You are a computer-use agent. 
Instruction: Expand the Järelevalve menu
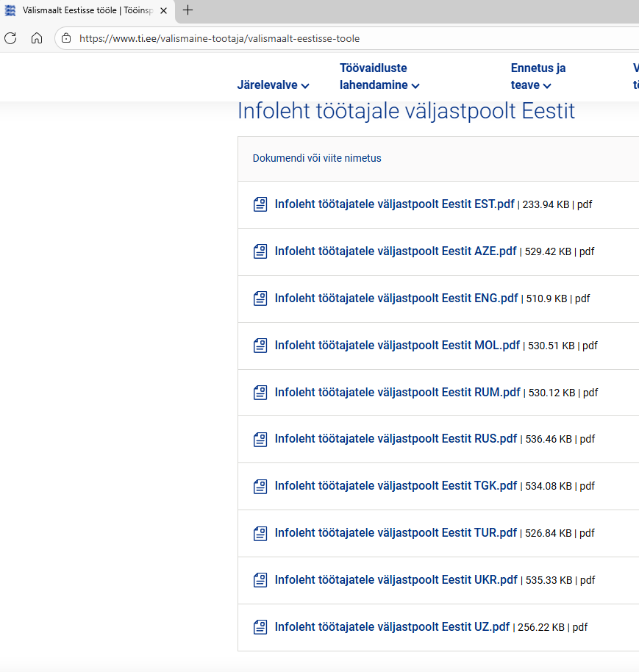273,85
